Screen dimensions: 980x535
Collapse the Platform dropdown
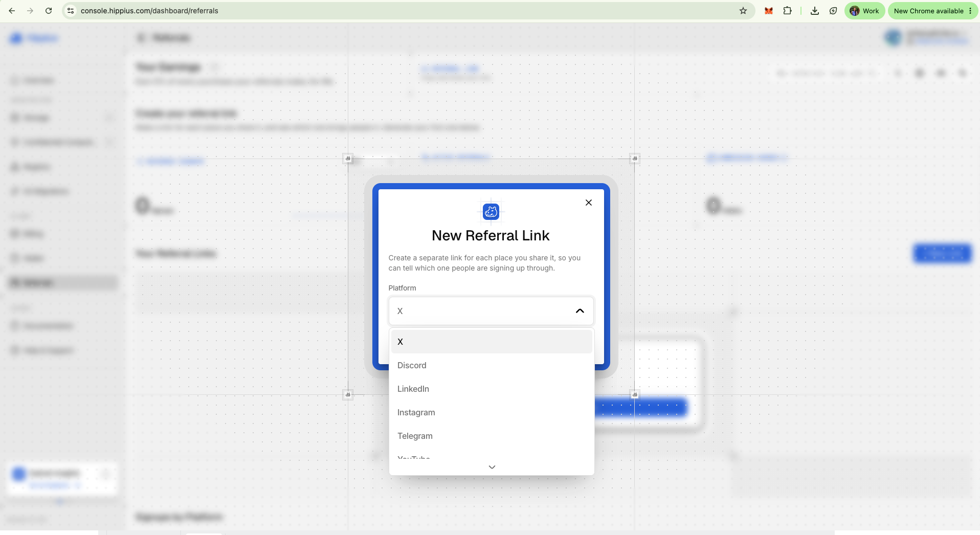coord(580,311)
